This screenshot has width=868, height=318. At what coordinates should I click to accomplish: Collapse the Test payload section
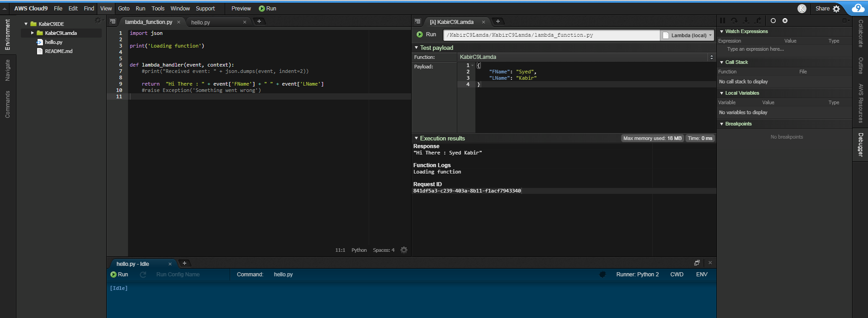[x=416, y=48]
